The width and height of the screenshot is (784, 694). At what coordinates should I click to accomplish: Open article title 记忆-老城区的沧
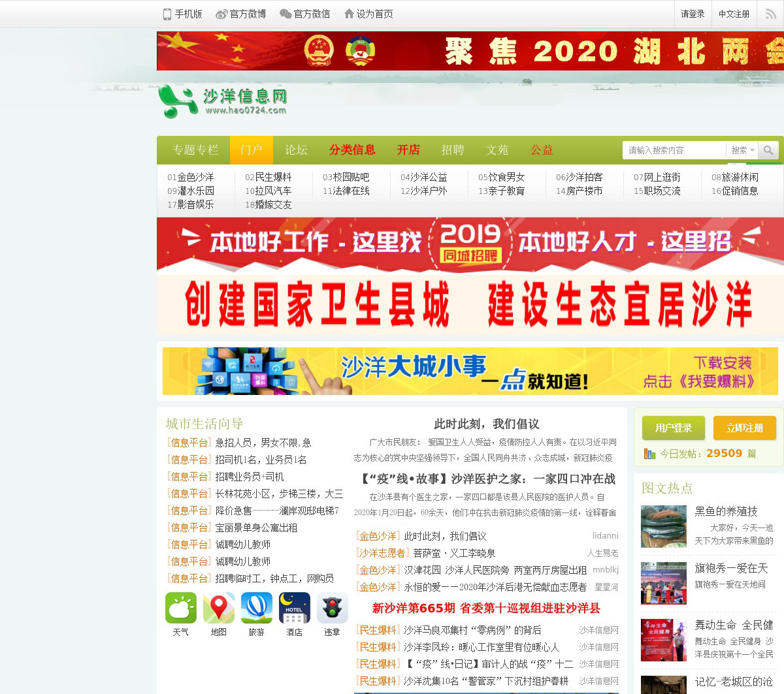(734, 682)
